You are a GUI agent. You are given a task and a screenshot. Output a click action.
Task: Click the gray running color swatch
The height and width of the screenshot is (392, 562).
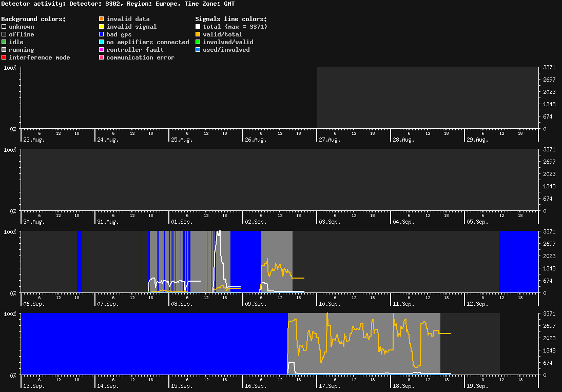pyautogui.click(x=4, y=50)
